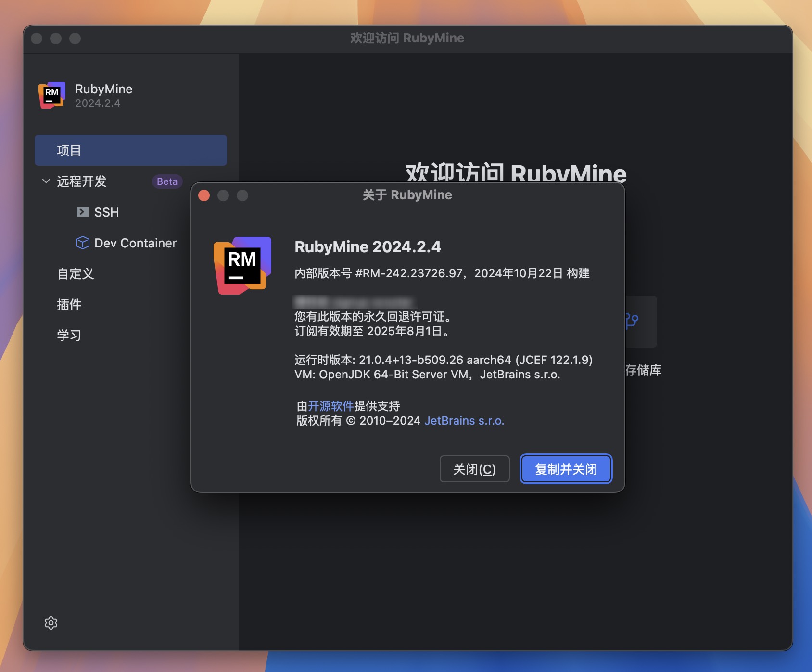This screenshot has width=812, height=672.
Task: Close the About RubyMine dialog with red button
Action: pos(204,195)
